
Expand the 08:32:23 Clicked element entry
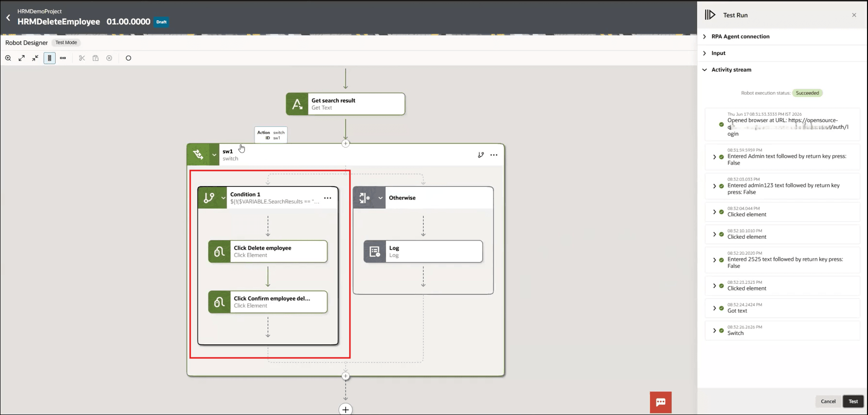[715, 286]
